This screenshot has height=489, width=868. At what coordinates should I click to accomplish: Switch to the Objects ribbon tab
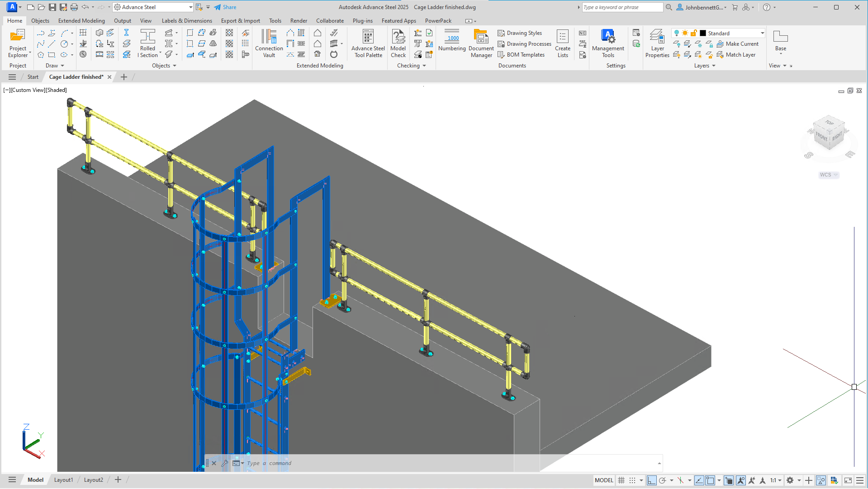coord(40,21)
